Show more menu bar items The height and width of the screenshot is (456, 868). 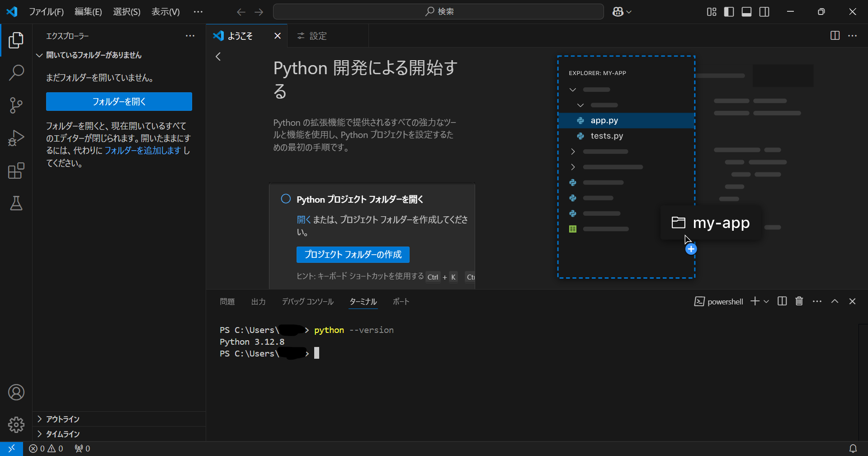tap(198, 12)
